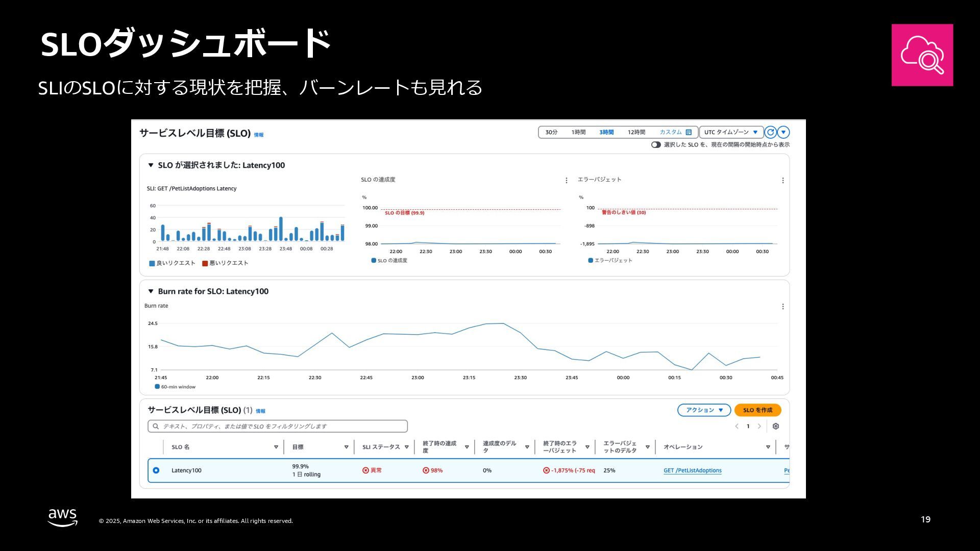Select the 12時間 time range tab

636,133
